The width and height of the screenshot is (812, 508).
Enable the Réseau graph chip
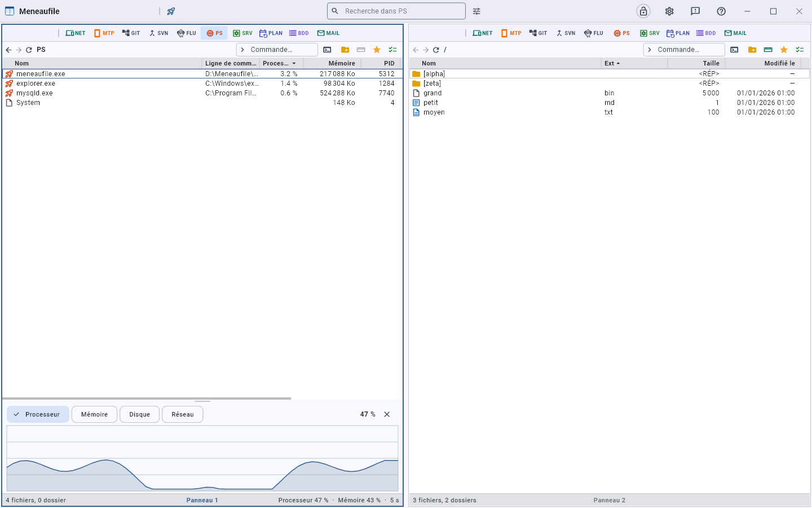(183, 414)
